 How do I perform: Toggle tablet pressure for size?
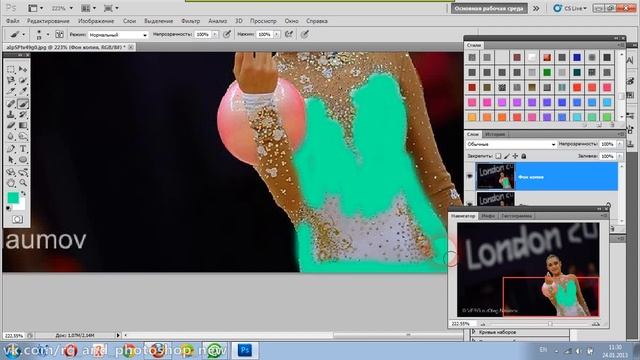click(x=304, y=34)
